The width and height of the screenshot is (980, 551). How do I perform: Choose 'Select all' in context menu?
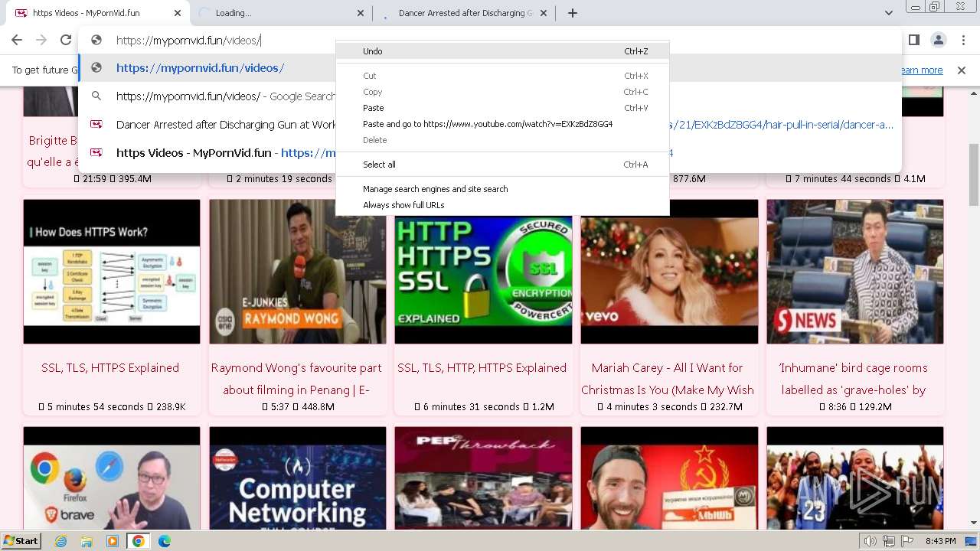(502, 165)
